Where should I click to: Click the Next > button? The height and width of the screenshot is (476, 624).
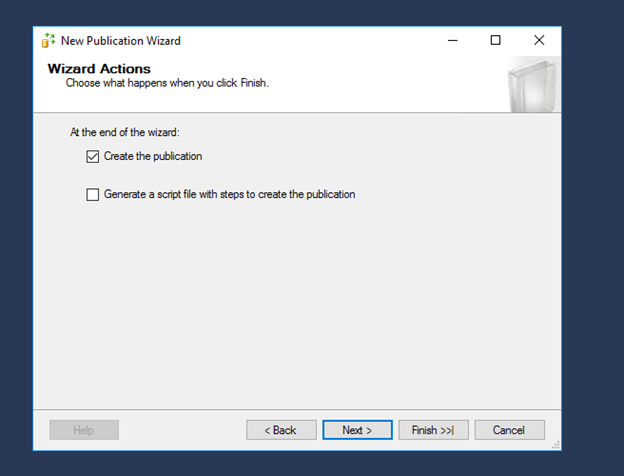pos(357,430)
